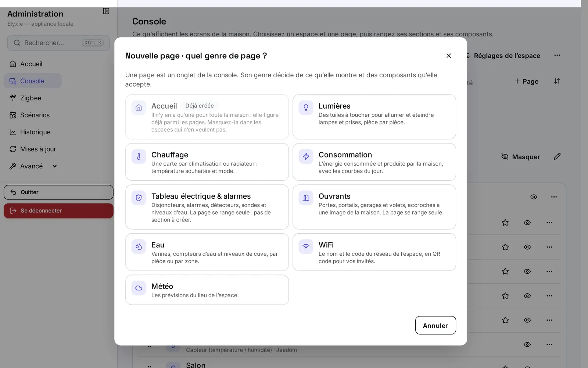Collapse the Administration sidebar panel

106,11
